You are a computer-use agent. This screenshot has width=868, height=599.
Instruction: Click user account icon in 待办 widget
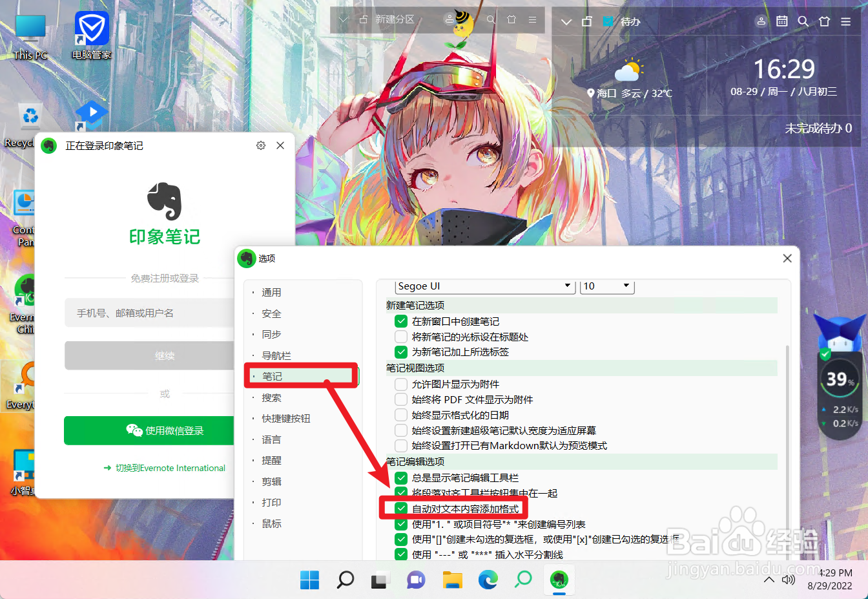(x=761, y=21)
